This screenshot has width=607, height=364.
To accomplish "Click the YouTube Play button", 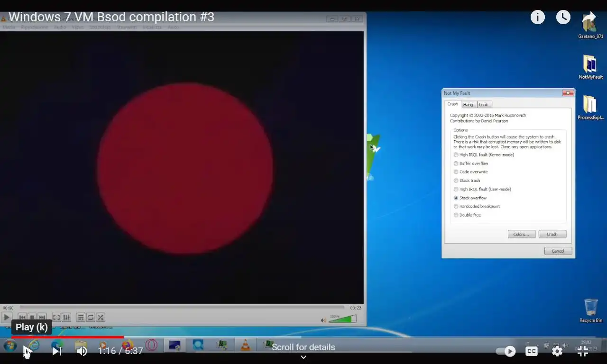I will click(27, 351).
